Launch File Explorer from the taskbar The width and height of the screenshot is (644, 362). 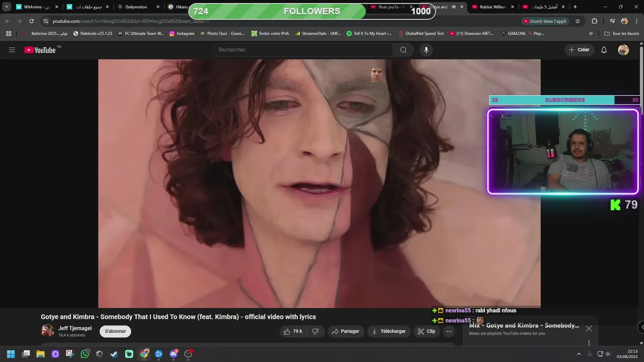pos(40,354)
